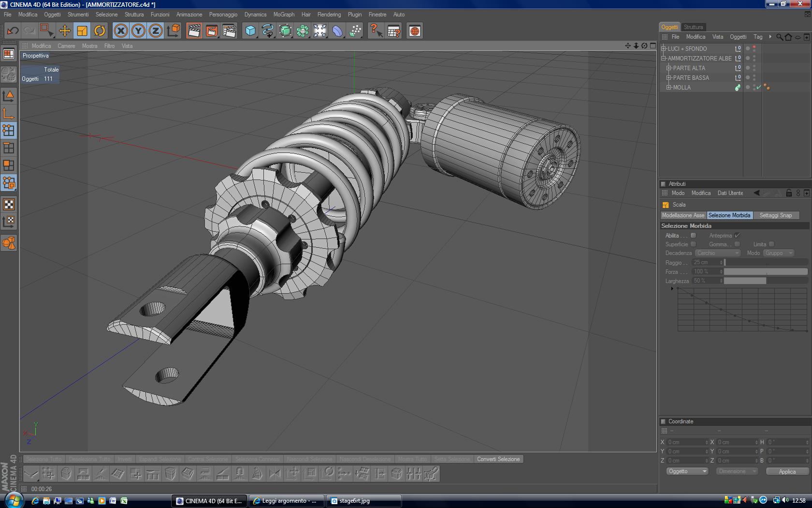Screen dimensions: 812x508
Task: Click the Larghezza slider bar
Action: tap(766, 281)
